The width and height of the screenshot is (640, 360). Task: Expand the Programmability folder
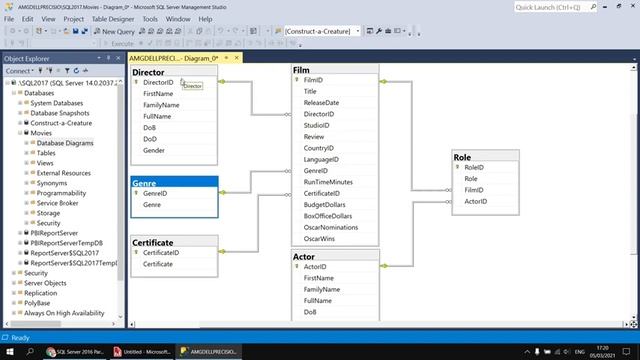[26, 193]
